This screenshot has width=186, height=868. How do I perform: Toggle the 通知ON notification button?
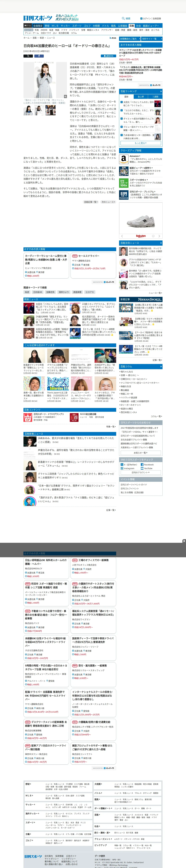point(108,56)
